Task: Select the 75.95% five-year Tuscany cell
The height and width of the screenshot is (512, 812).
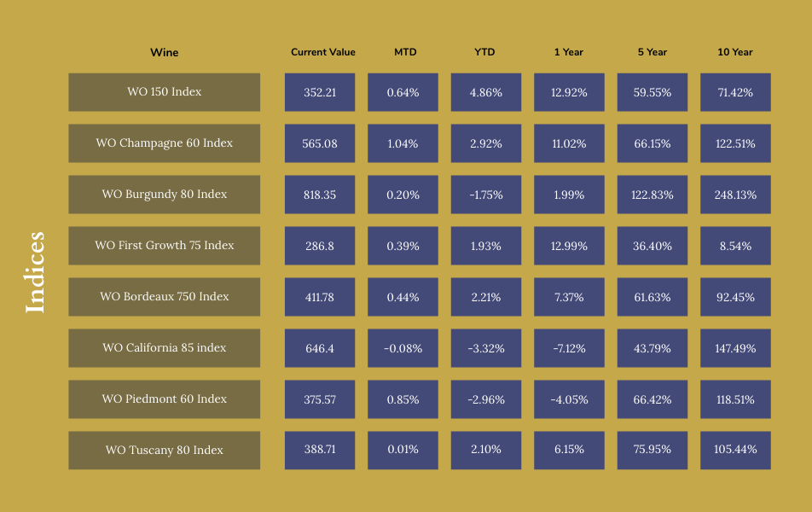Action: (x=652, y=451)
